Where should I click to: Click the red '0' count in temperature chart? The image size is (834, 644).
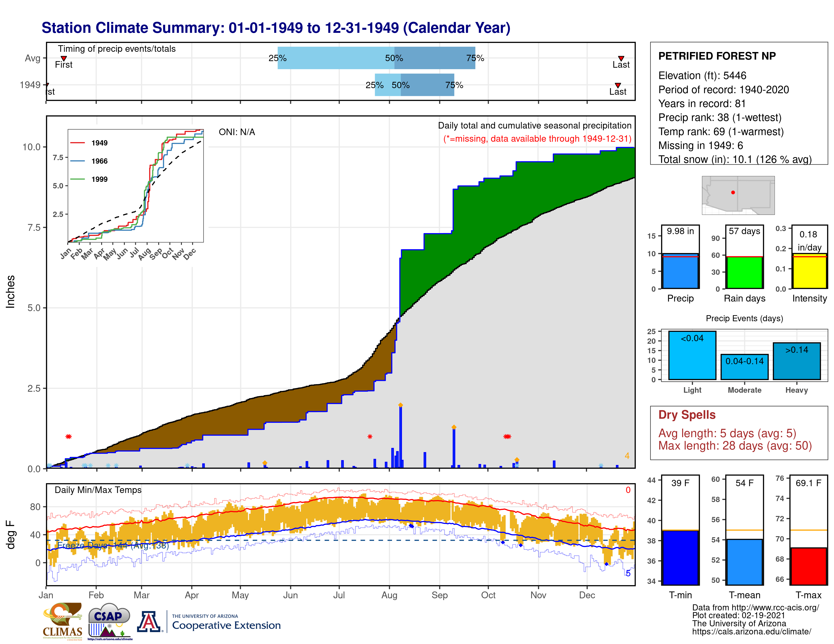coord(628,490)
